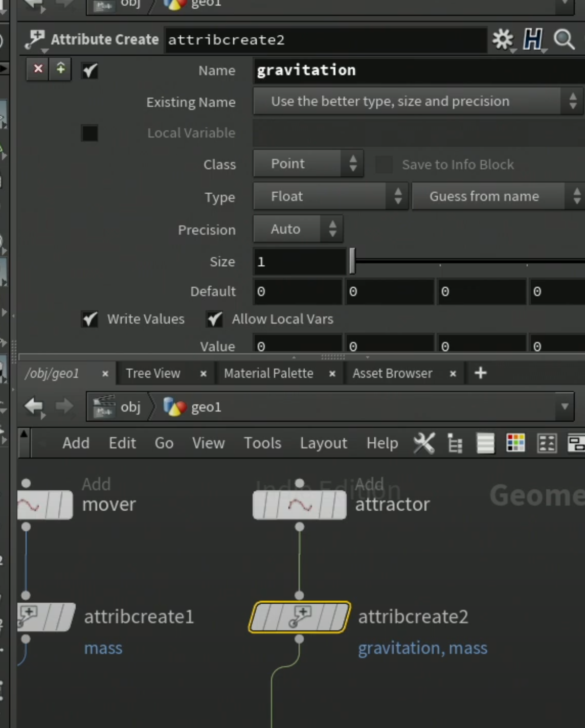The height and width of the screenshot is (728, 585).
Task: Expand the Precision Auto dropdown
Action: click(298, 229)
